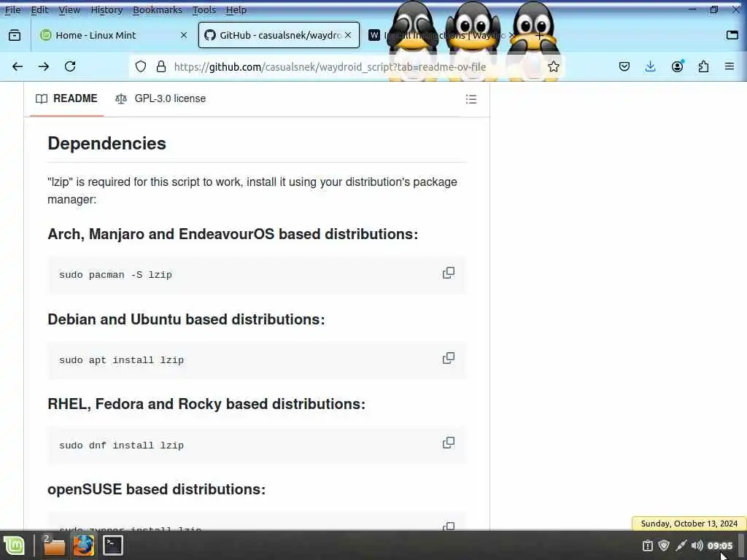This screenshot has height=560, width=747.
Task: Open the Firefox hamburger application menu
Action: pyautogui.click(x=729, y=66)
